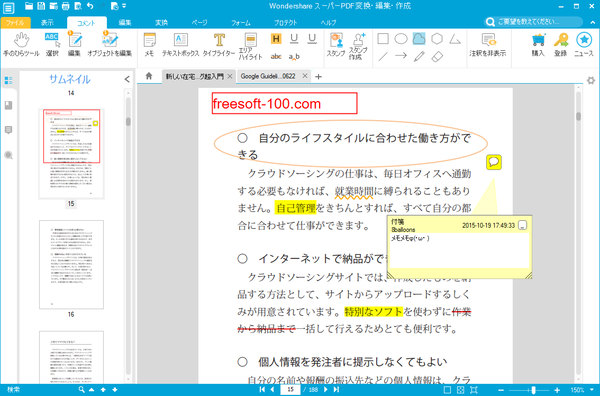
Task: Open the application hamburger menu button
Action: click(x=8, y=8)
